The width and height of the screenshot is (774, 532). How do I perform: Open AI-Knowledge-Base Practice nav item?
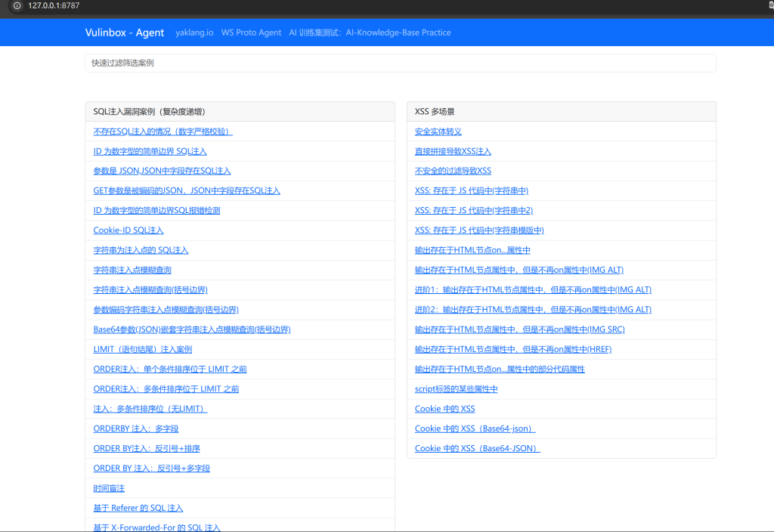[370, 32]
